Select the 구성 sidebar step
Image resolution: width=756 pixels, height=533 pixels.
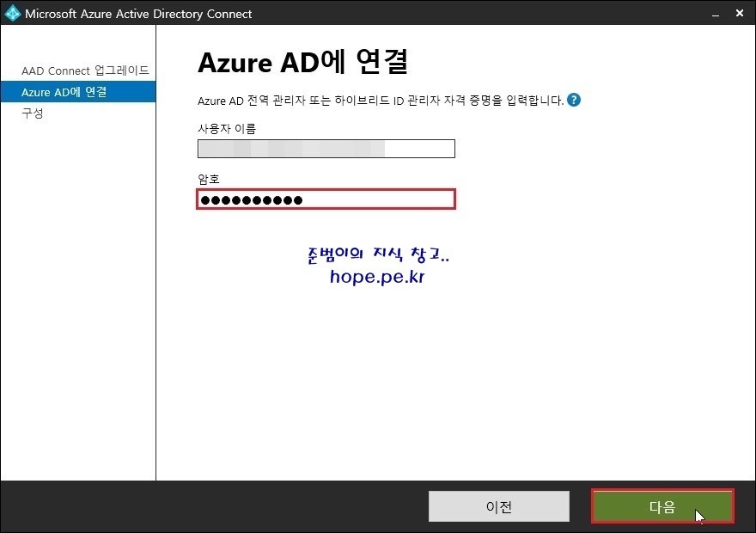click(33, 113)
